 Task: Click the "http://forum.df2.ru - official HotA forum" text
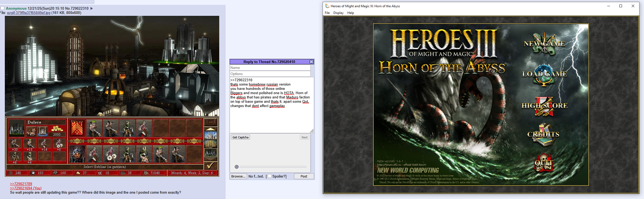tap(401, 165)
